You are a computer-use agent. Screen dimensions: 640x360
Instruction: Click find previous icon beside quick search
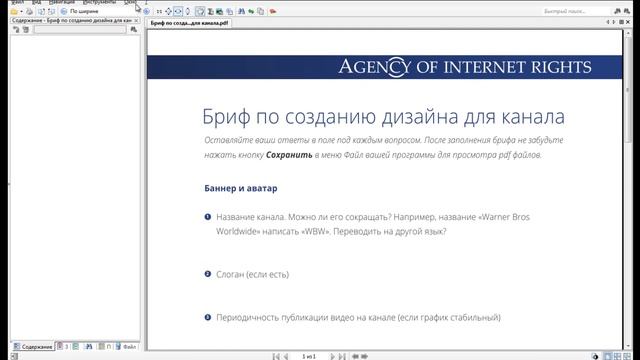point(618,11)
